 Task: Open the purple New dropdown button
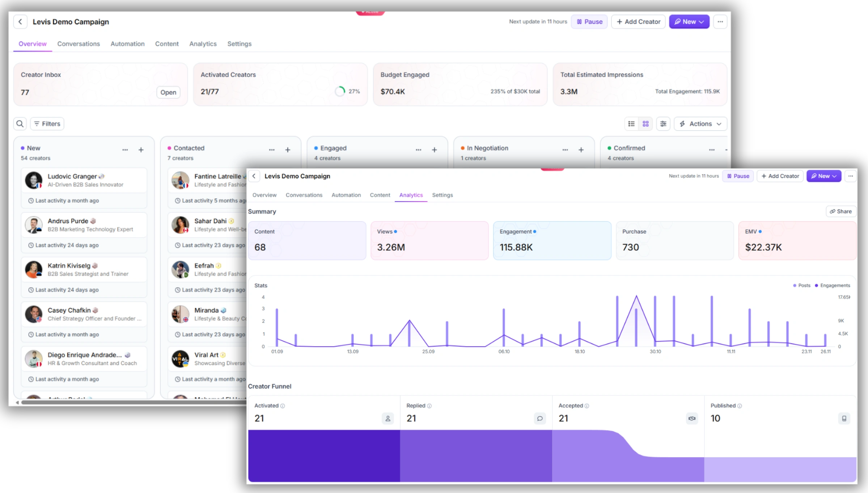689,22
